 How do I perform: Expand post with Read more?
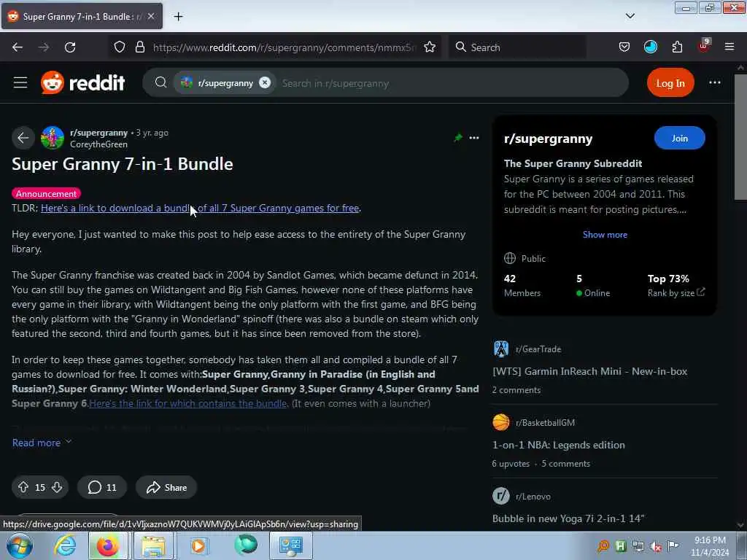coord(42,443)
